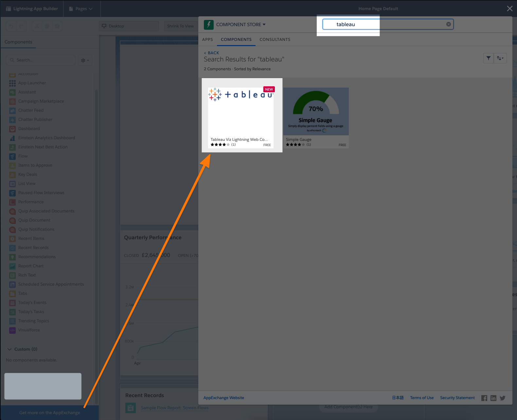The width and height of the screenshot is (517, 420).
Task: Open Sample Flow Report: Screen Flows link
Action: pyautogui.click(x=175, y=408)
